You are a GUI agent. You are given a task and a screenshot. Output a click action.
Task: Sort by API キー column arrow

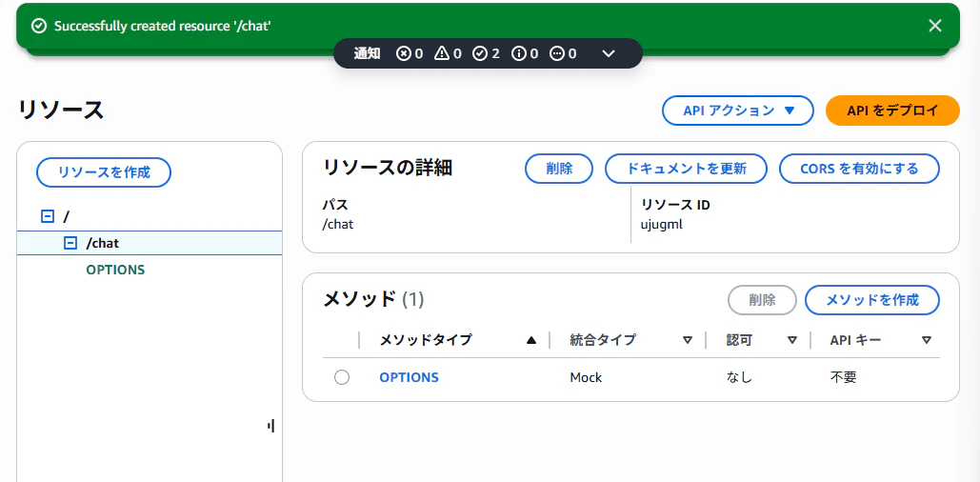point(927,340)
